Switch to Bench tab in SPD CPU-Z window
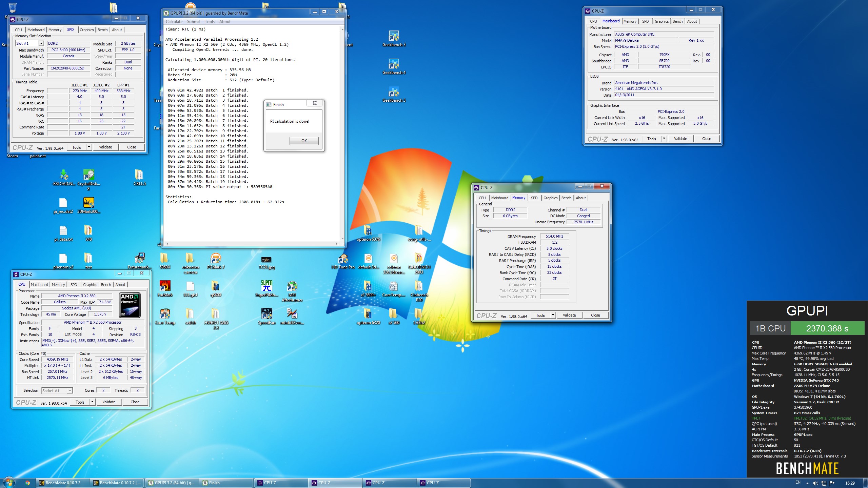Screen dimensions: 868x488 (x=102, y=30)
